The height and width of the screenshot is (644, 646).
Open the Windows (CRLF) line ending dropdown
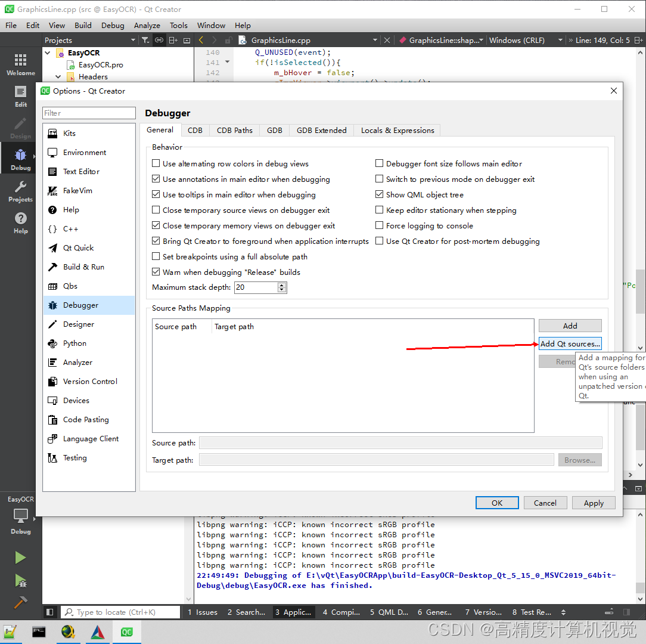pos(559,40)
